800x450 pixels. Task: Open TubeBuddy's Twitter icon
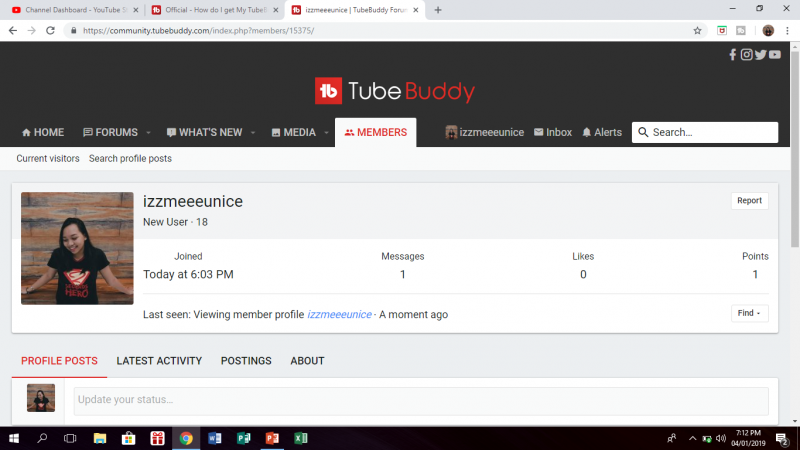click(x=760, y=55)
